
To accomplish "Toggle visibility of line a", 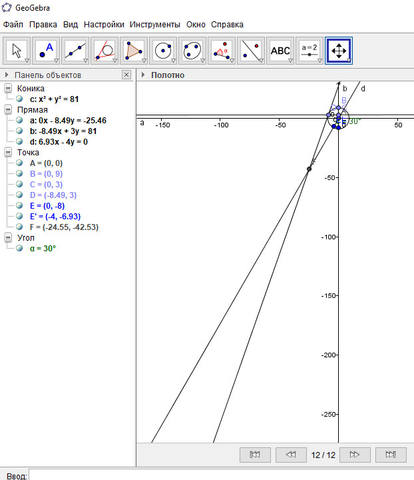I will point(19,120).
